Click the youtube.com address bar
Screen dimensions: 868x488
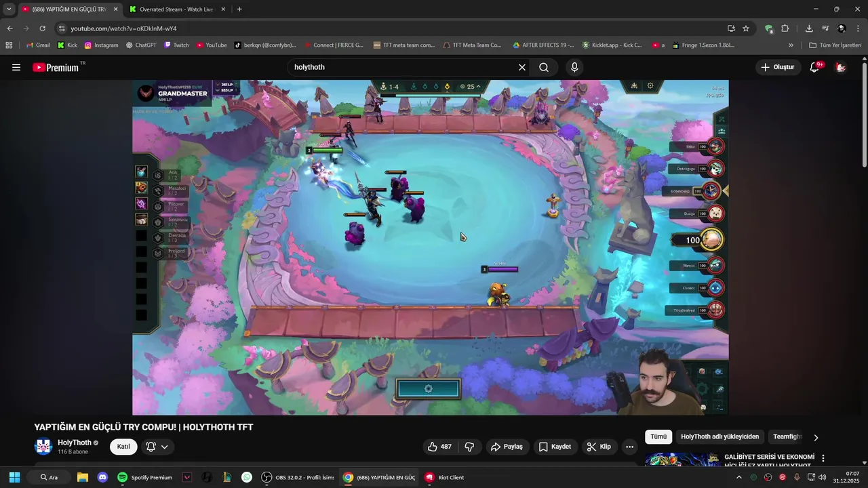coord(393,28)
